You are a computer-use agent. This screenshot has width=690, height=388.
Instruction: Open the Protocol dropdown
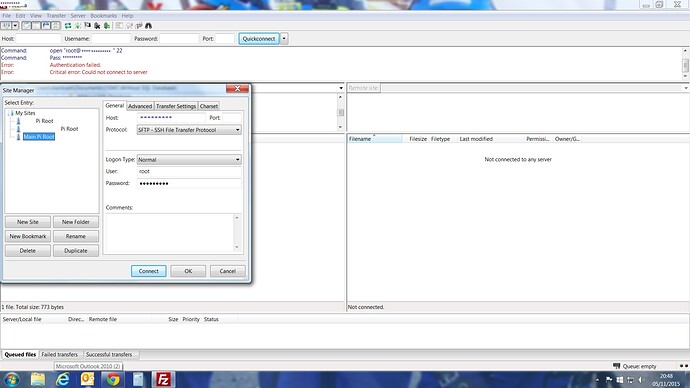coord(189,130)
